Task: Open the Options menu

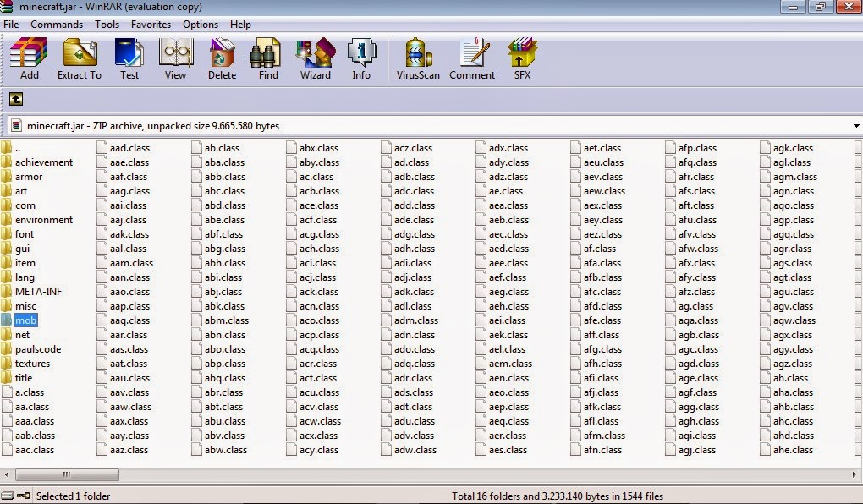Action: pos(201,25)
